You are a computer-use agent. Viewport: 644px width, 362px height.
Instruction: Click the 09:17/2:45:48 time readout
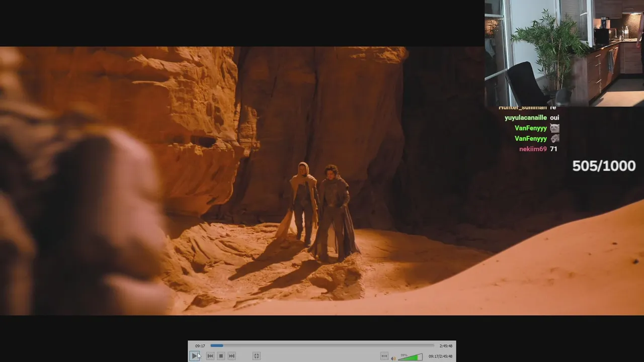tap(440, 356)
